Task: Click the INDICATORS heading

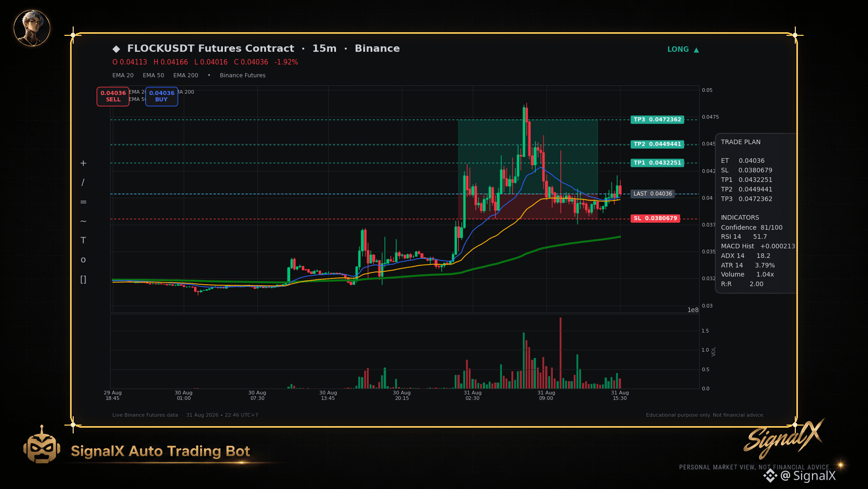Action: pyautogui.click(x=740, y=218)
